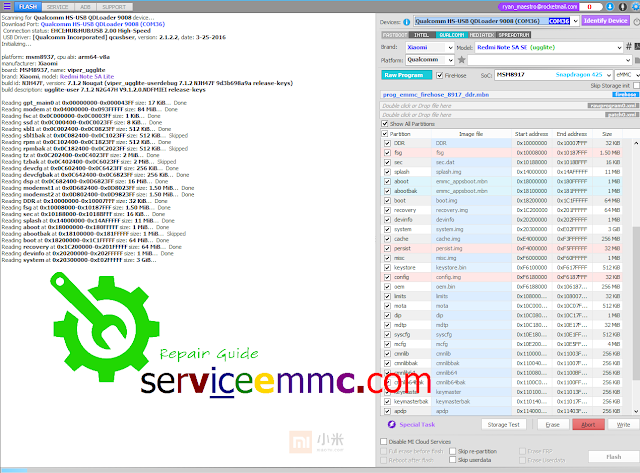The width and height of the screenshot is (640, 473).
Task: Click the Start address column header
Action: pos(531,134)
